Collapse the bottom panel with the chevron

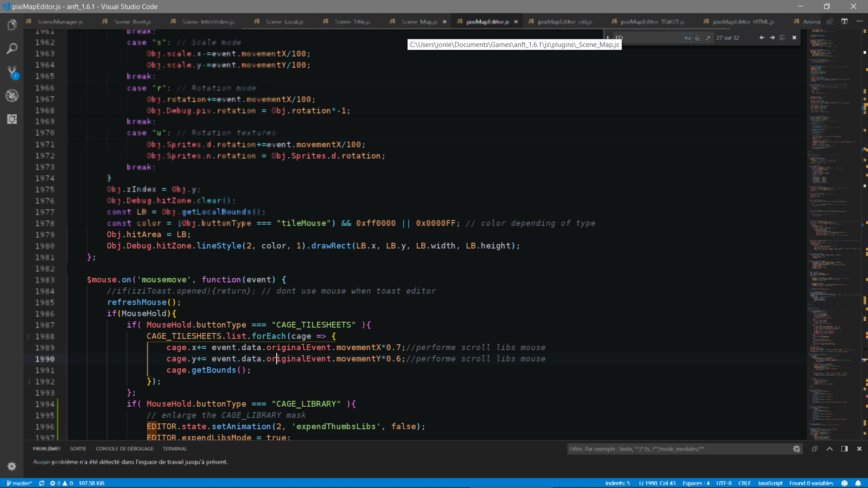(x=830, y=449)
